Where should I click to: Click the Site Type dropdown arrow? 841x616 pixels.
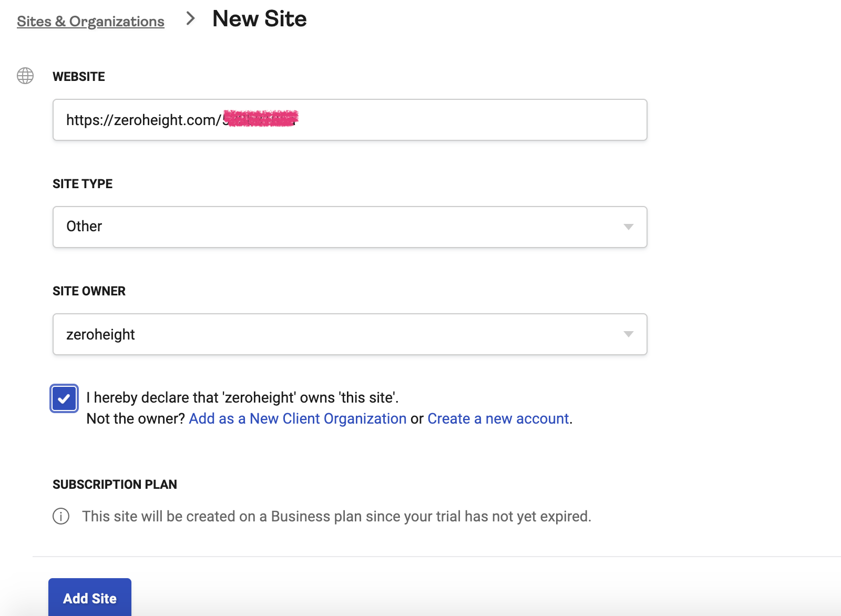pos(628,227)
